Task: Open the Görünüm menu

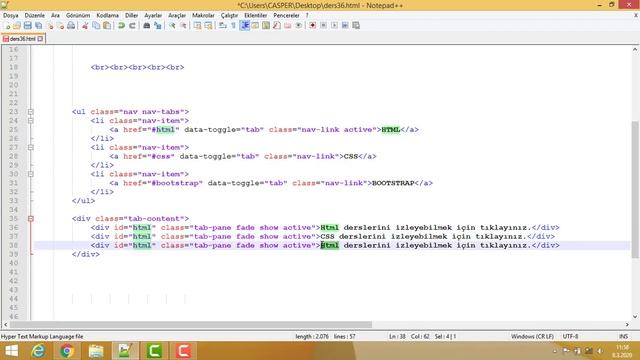Action: click(x=78, y=15)
